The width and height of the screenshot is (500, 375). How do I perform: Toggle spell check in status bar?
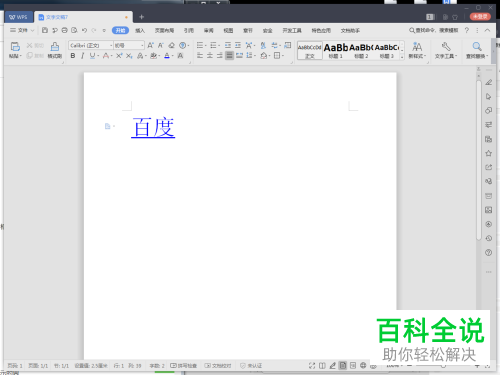point(183,366)
